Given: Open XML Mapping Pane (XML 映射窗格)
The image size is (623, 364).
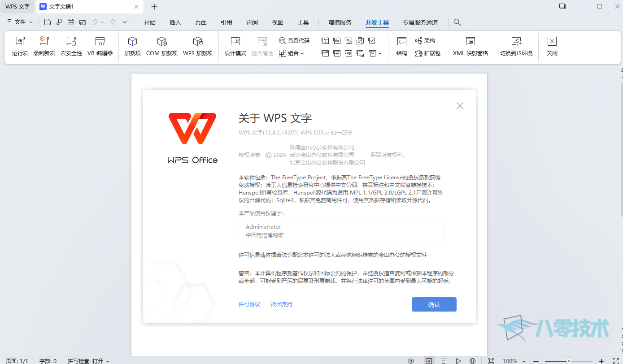Looking at the screenshot, I should [x=471, y=47].
